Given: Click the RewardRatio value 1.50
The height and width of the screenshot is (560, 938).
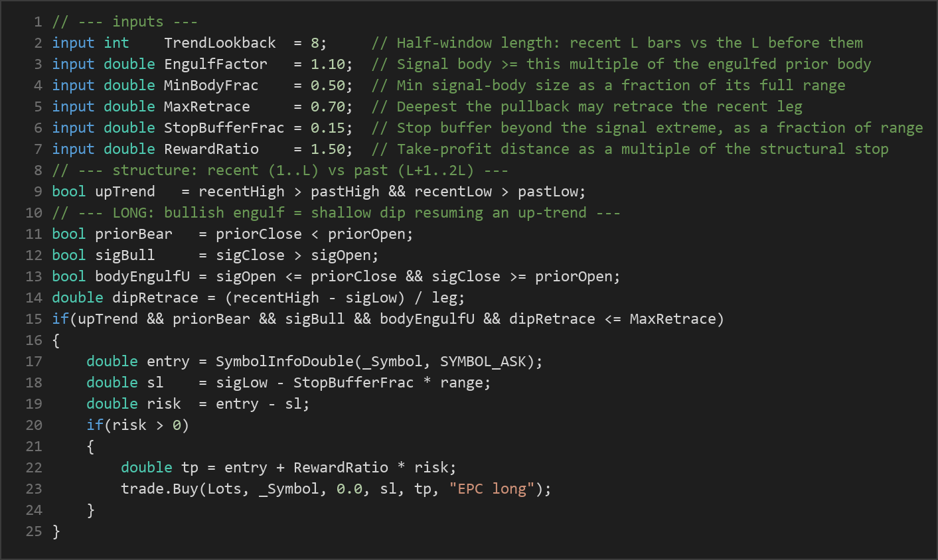Looking at the screenshot, I should [x=328, y=149].
